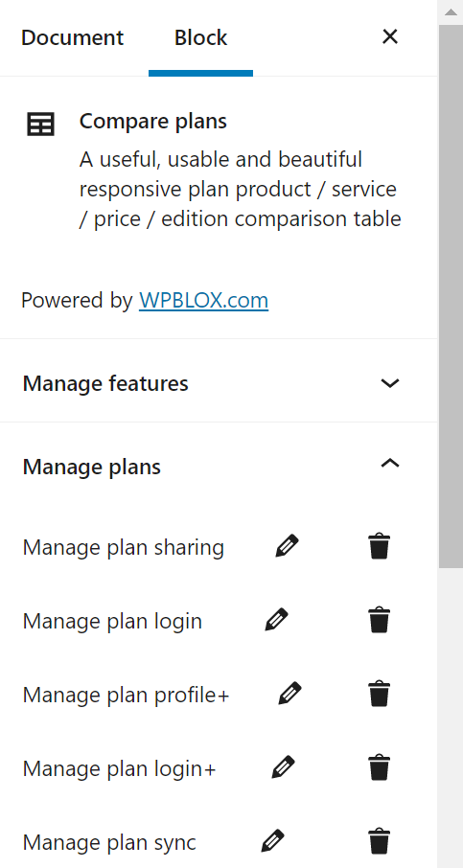463x868 pixels.
Task: Click the scrollbar up arrow
Action: click(451, 12)
